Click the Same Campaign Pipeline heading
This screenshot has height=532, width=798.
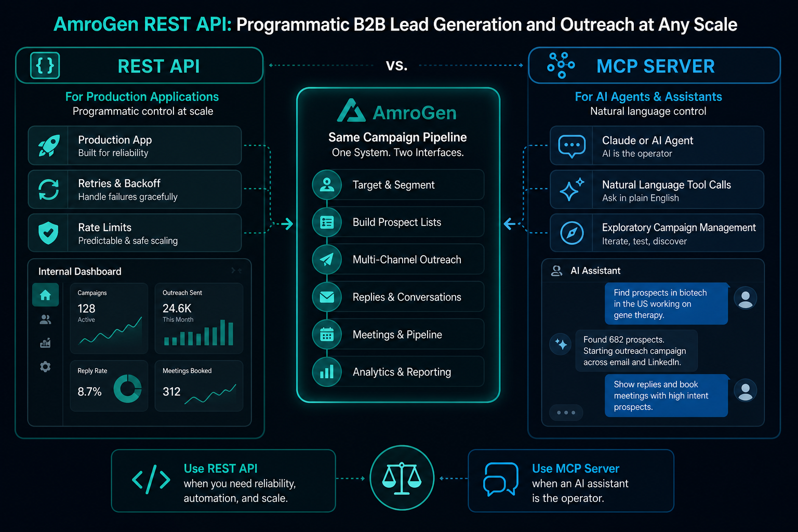click(x=397, y=137)
